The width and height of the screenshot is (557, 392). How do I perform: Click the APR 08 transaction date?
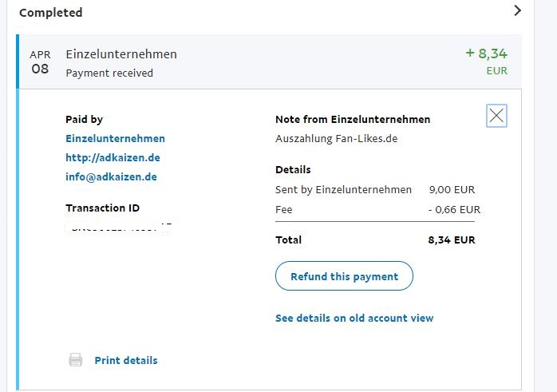[x=40, y=62]
